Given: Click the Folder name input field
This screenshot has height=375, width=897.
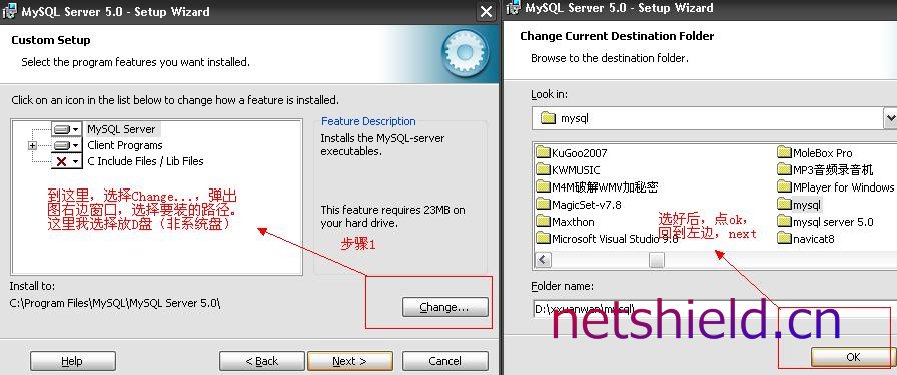Looking at the screenshot, I should click(x=715, y=309).
